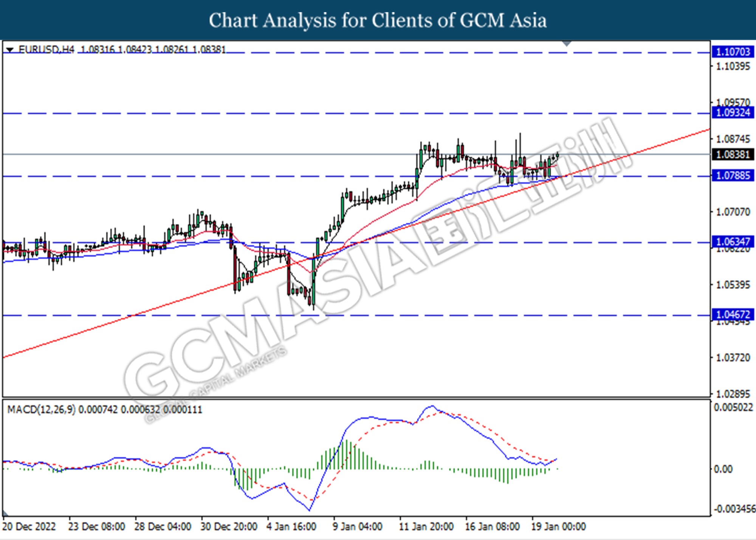Click the 1.10395 axis value
The image size is (756, 540).
[x=733, y=66]
